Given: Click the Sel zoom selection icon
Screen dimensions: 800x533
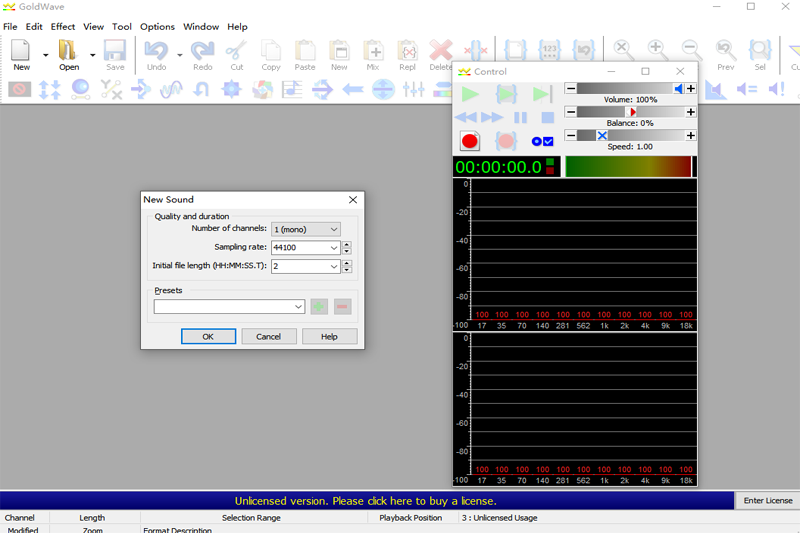Looking at the screenshot, I should [760, 55].
